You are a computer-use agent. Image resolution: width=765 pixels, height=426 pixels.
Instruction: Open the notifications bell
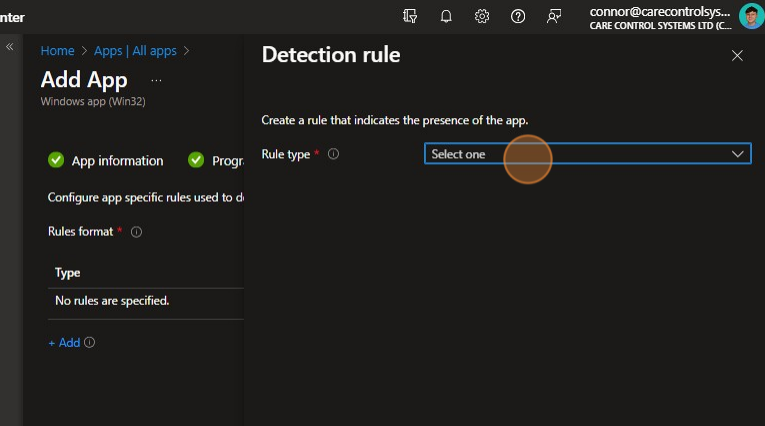pyautogui.click(x=446, y=16)
